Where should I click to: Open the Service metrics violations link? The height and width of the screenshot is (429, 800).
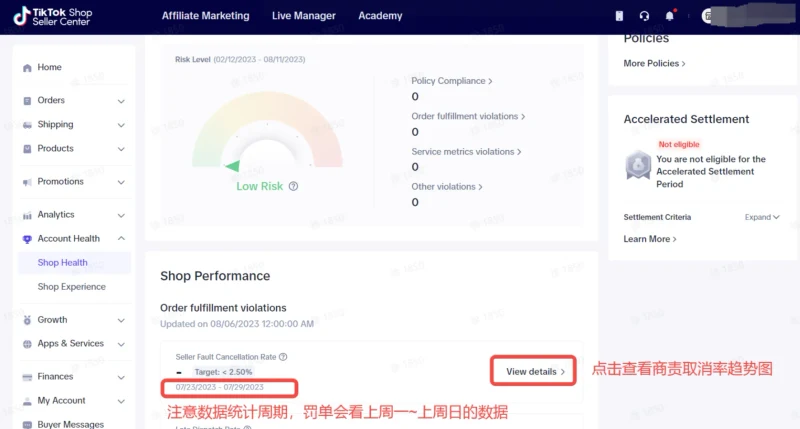(466, 152)
